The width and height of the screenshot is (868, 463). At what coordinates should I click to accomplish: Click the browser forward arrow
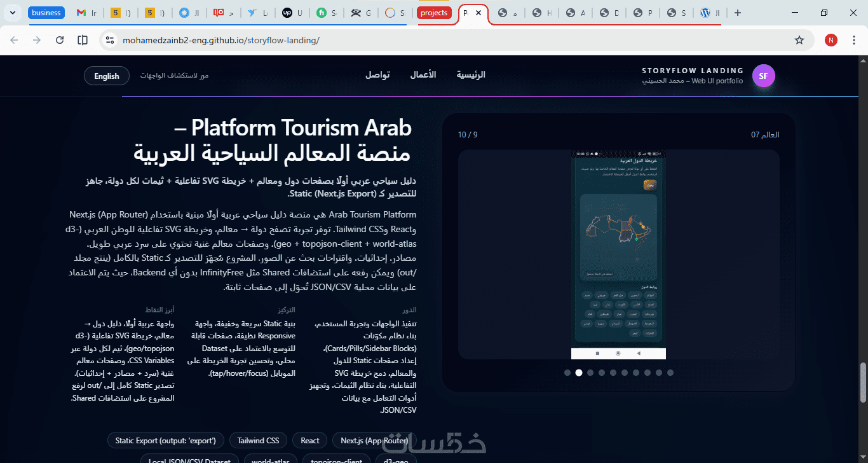(x=37, y=40)
